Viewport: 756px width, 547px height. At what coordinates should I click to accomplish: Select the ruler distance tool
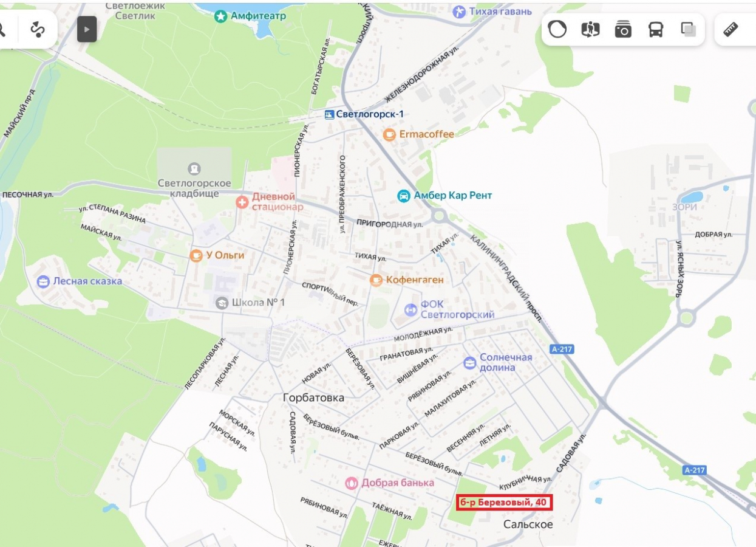click(x=730, y=29)
